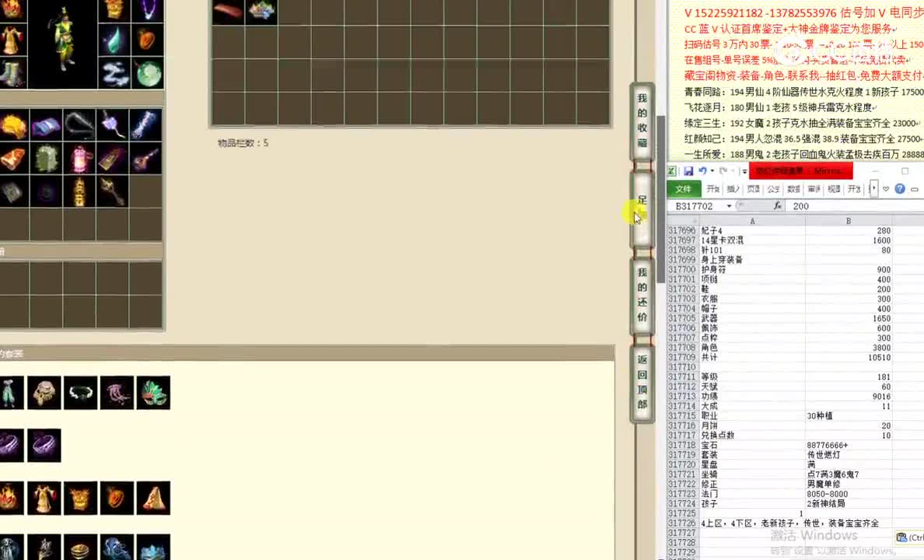Click the Redo icon in Excel
Image resolution: width=924 pixels, height=560 pixels.
(723, 170)
